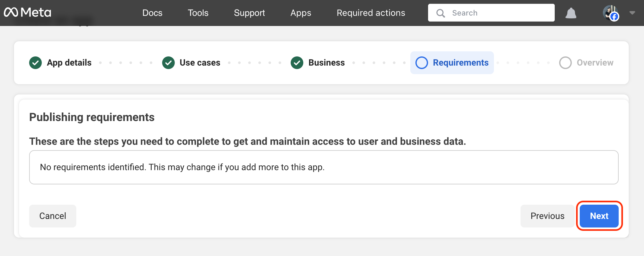The height and width of the screenshot is (256, 644).
Task: Open the notifications bell
Action: pos(571,13)
